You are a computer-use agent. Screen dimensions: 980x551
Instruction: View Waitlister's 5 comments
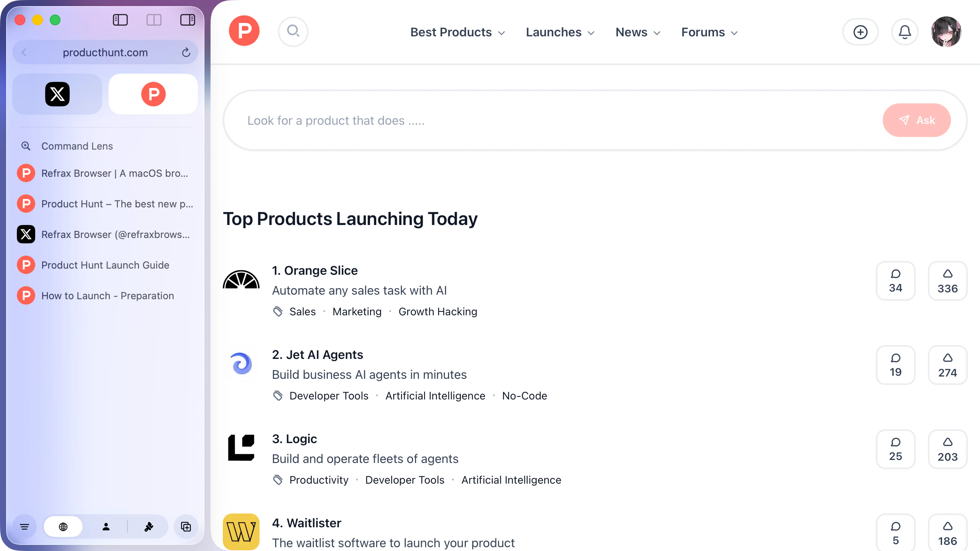[x=896, y=533]
